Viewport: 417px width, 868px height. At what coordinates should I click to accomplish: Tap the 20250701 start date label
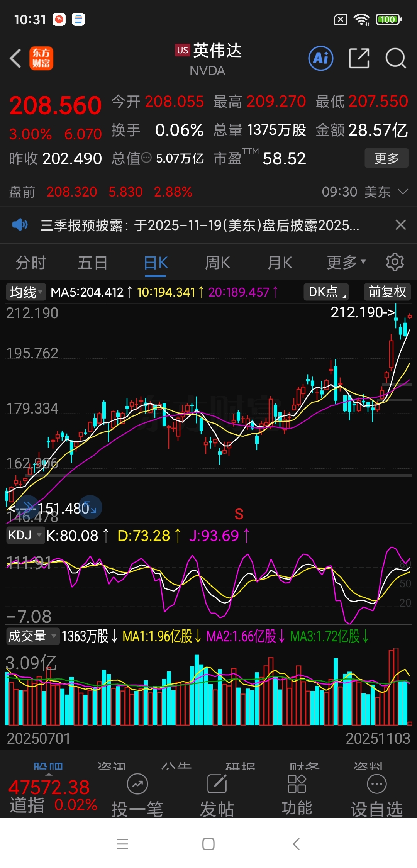tap(39, 738)
